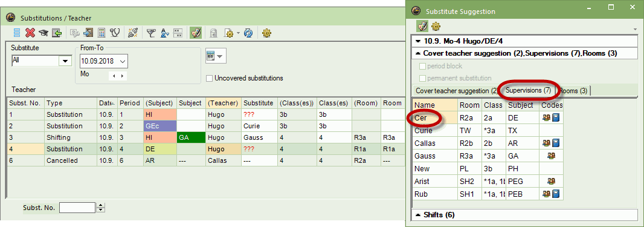Image resolution: width=644 pixels, height=227 pixels.
Task: Click the stethoscope diagnosis icon
Action: 116,33
